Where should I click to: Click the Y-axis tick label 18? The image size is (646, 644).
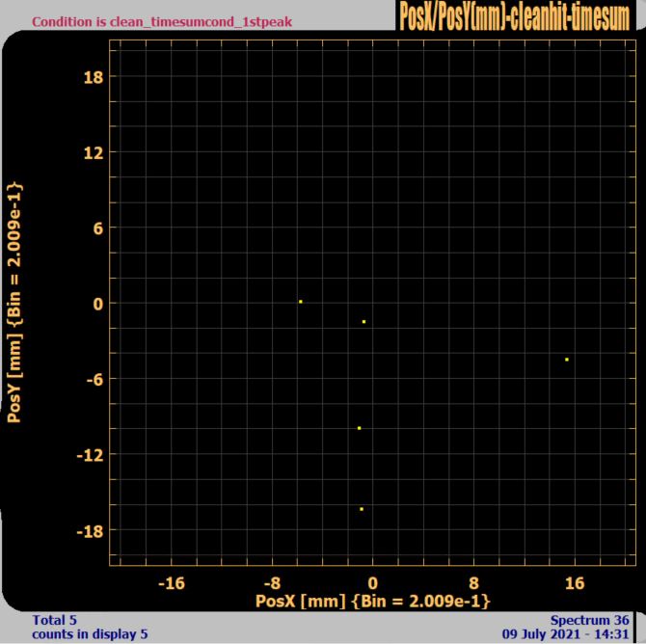click(94, 77)
